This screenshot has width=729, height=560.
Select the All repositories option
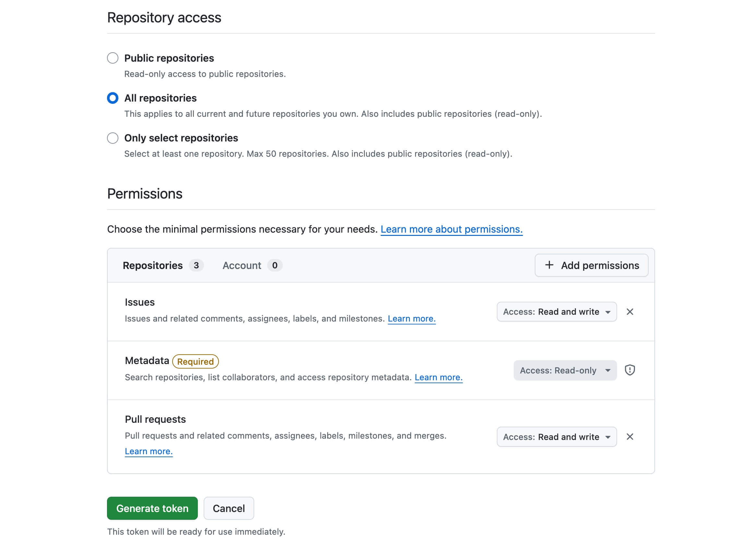[113, 98]
